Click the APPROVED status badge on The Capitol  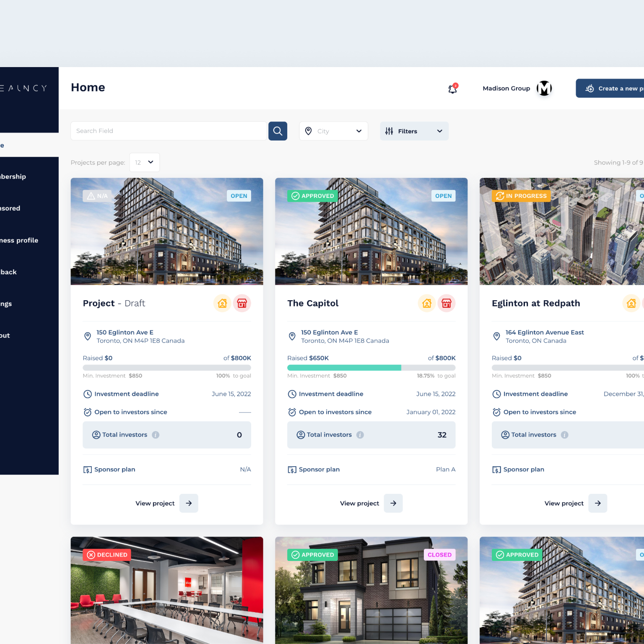(x=312, y=196)
